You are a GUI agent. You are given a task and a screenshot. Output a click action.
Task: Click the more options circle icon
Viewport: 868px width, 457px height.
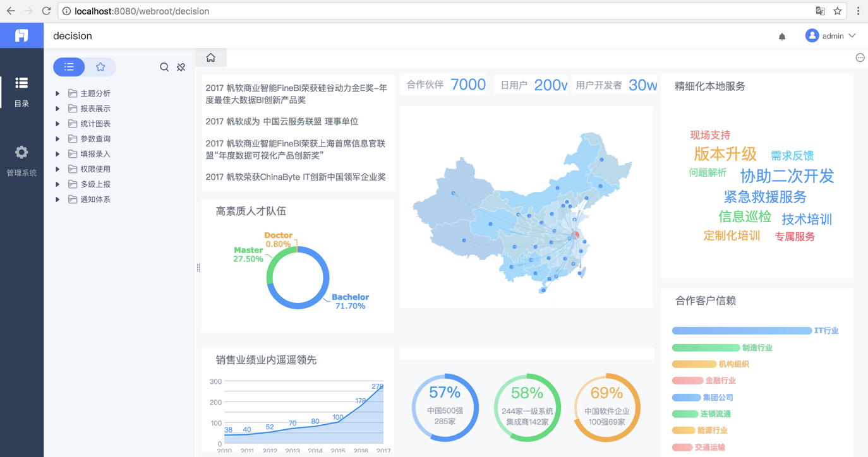860,57
